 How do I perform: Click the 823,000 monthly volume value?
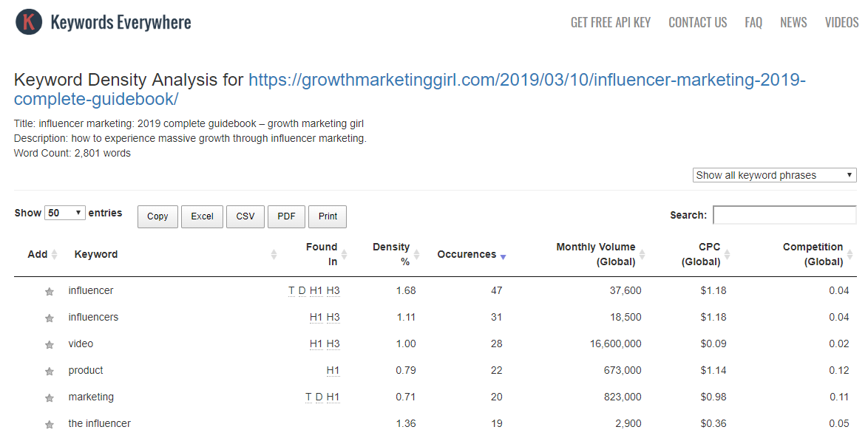pyautogui.click(x=623, y=397)
